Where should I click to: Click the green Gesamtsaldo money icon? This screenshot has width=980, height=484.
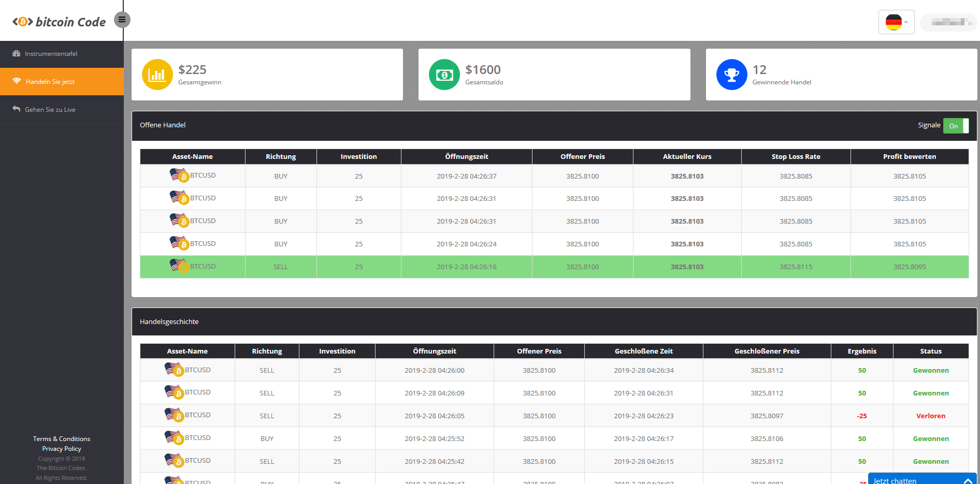(444, 75)
